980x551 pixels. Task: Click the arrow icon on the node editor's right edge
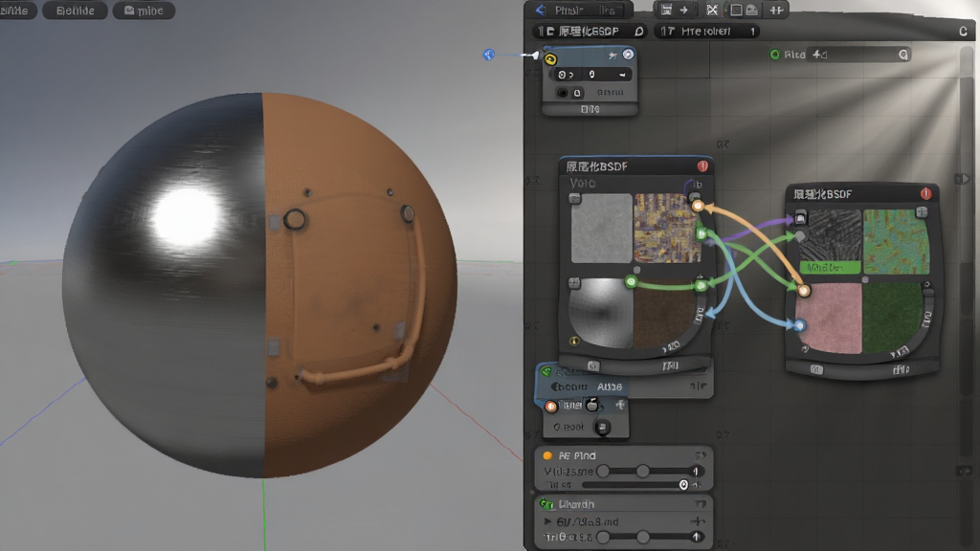coord(962,179)
